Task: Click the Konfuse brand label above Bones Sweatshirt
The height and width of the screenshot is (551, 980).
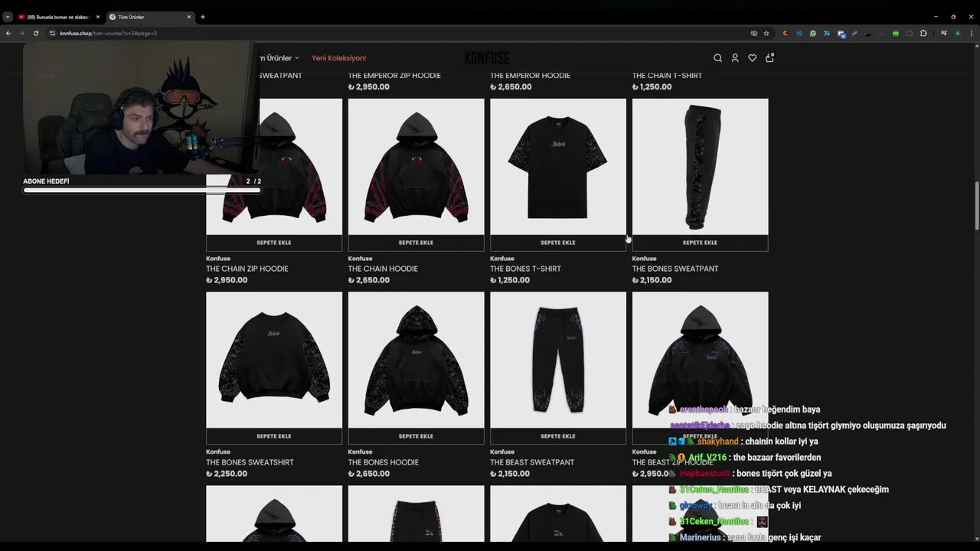Action: click(218, 452)
